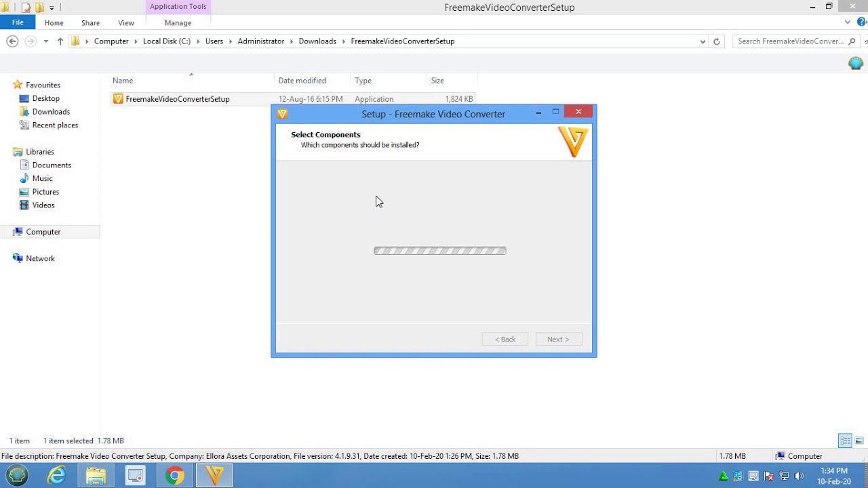Click the blue globe icon below the search box

tap(856, 63)
